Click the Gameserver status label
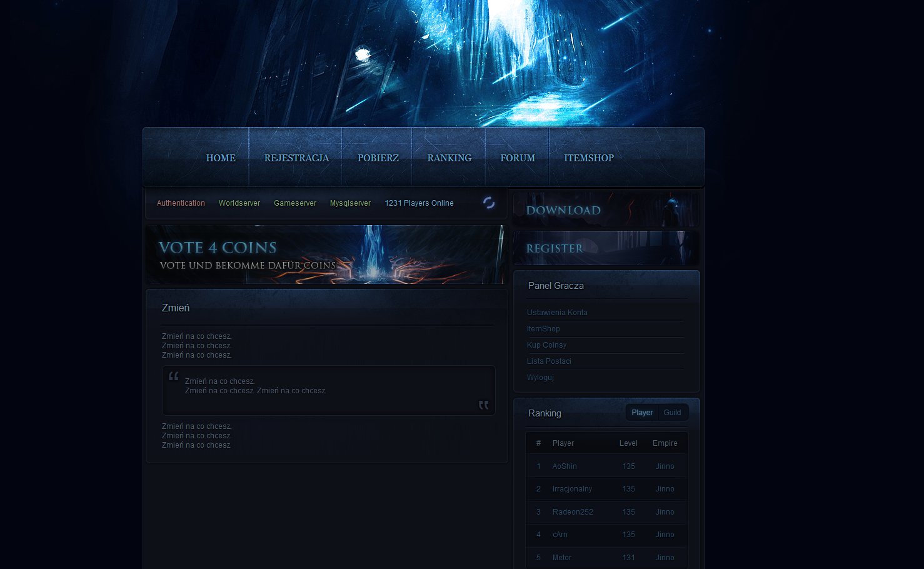Viewport: 924px width, 569px height. point(295,203)
